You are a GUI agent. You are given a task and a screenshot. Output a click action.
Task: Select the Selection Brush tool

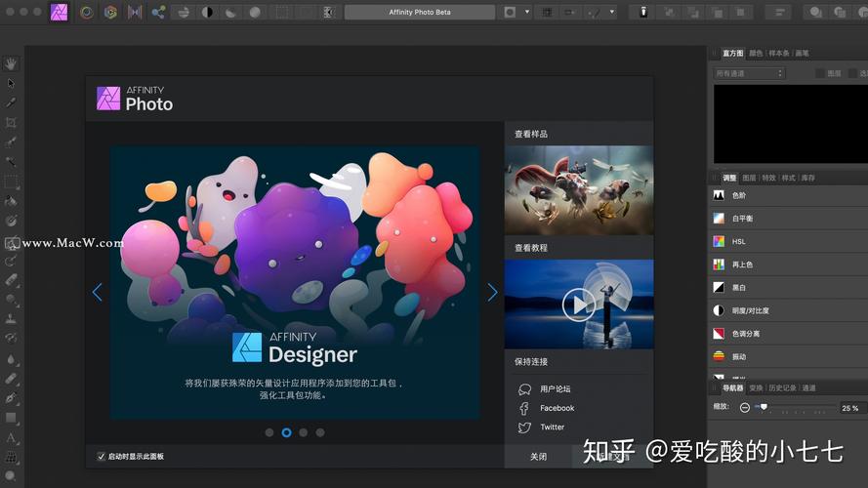pyautogui.click(x=11, y=142)
